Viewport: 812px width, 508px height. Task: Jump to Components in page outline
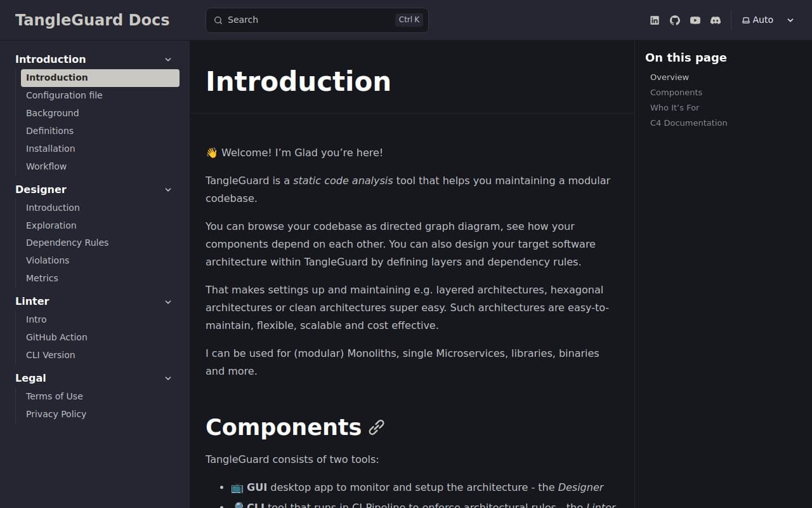(676, 92)
